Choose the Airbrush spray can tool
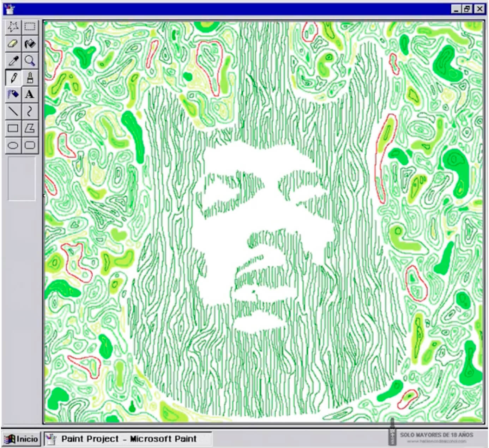This screenshot has width=489, height=448. (x=13, y=94)
